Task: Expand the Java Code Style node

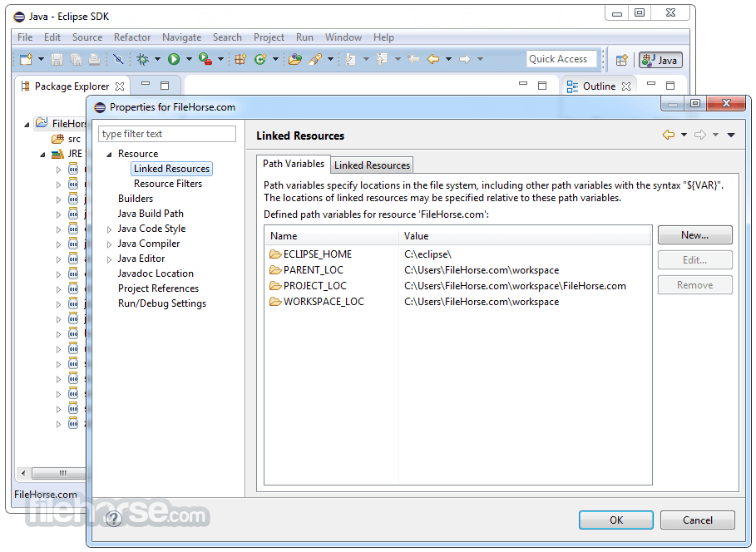Action: (110, 229)
